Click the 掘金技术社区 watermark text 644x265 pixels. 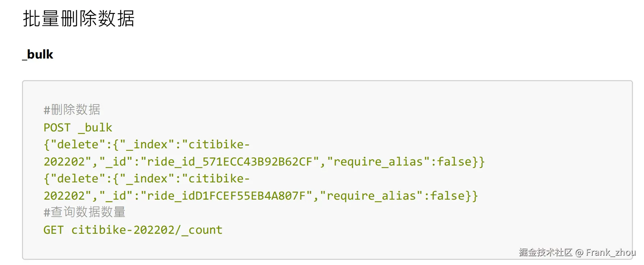546,252
